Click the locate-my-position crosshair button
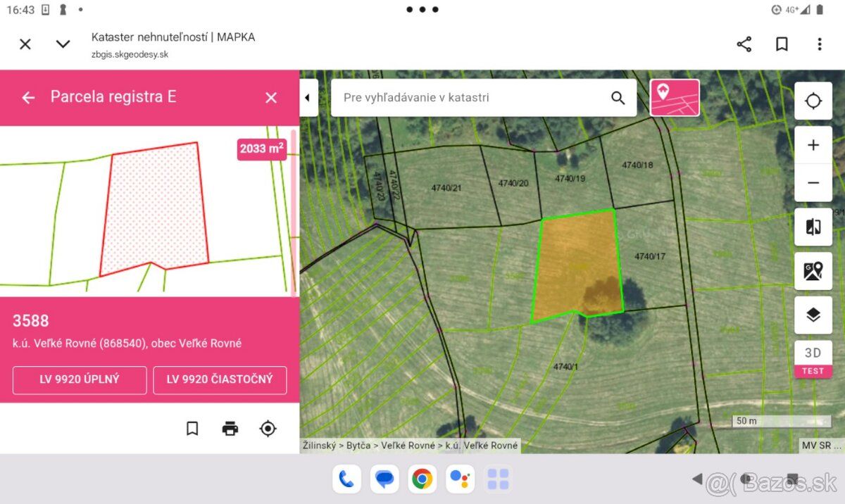Image resolution: width=845 pixels, height=504 pixels. coord(813,101)
